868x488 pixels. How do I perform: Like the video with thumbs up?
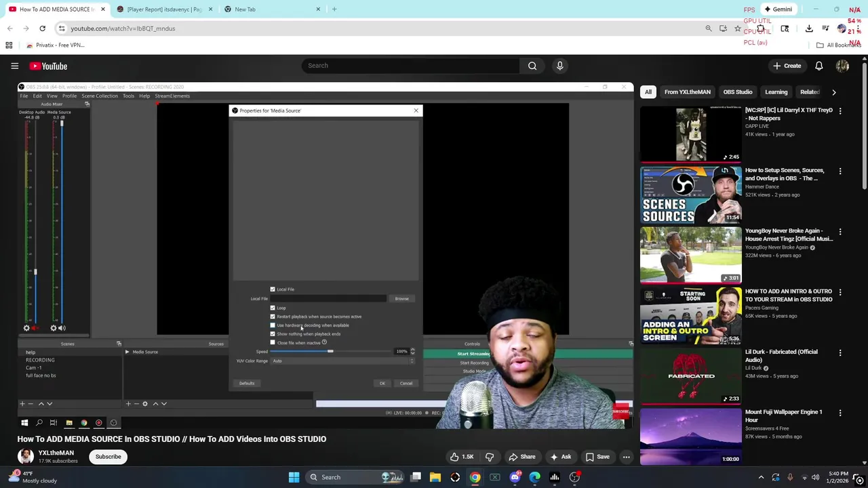click(x=461, y=457)
